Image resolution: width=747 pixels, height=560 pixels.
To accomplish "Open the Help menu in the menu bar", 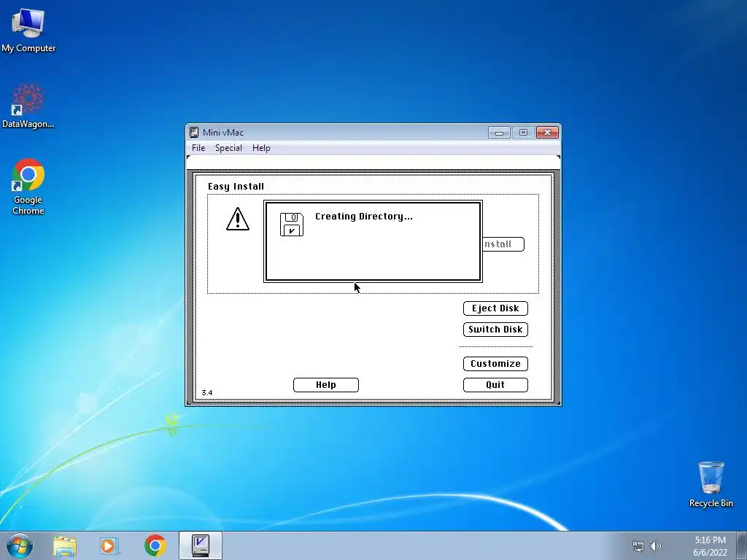I will 261,148.
